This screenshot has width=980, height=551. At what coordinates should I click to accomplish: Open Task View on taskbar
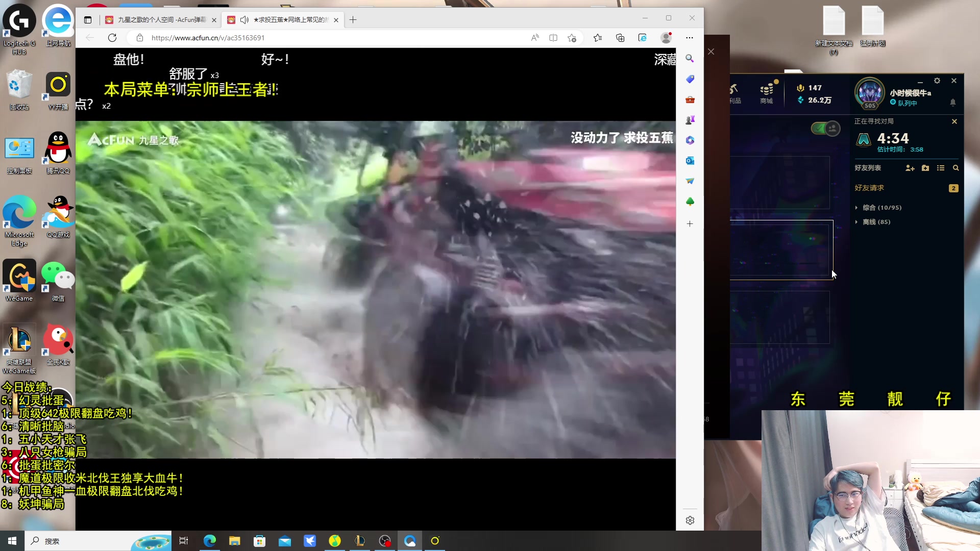(x=184, y=541)
